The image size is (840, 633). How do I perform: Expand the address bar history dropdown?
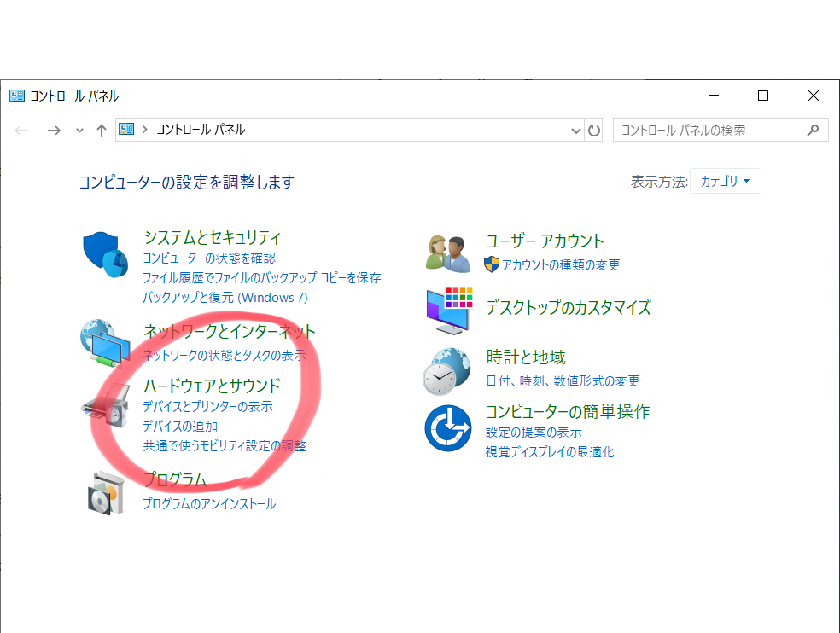575,131
